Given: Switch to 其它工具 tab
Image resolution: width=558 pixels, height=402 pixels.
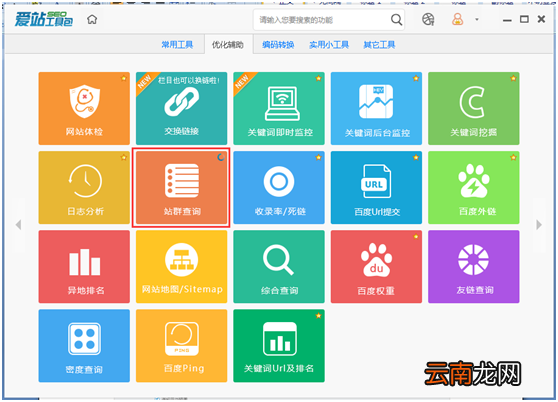Looking at the screenshot, I should pos(379,45).
